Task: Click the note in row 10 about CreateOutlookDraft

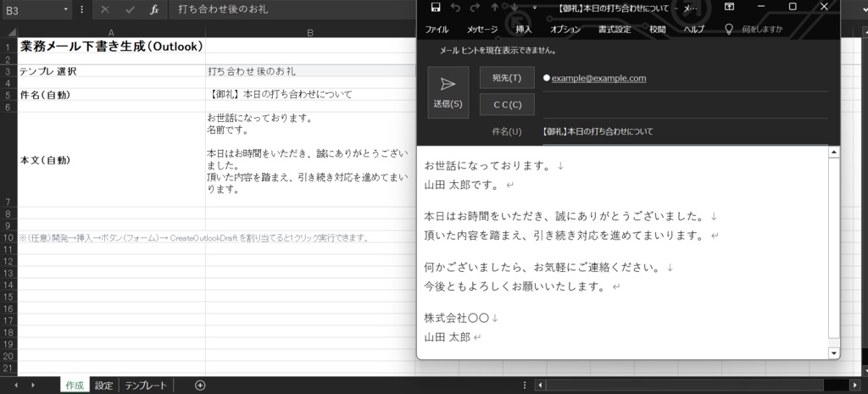Action: coord(194,238)
